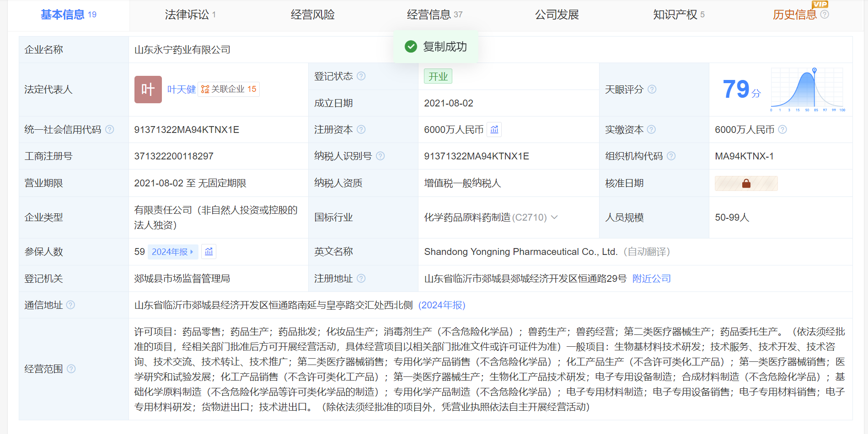Open legal representative 叶天健 link
This screenshot has width=868, height=434.
click(182, 90)
